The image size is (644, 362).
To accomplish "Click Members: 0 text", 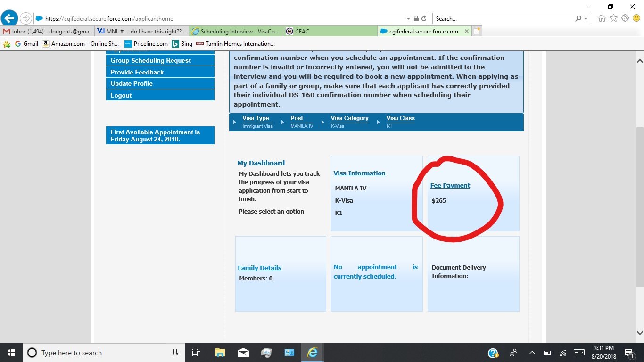I will coord(256,279).
